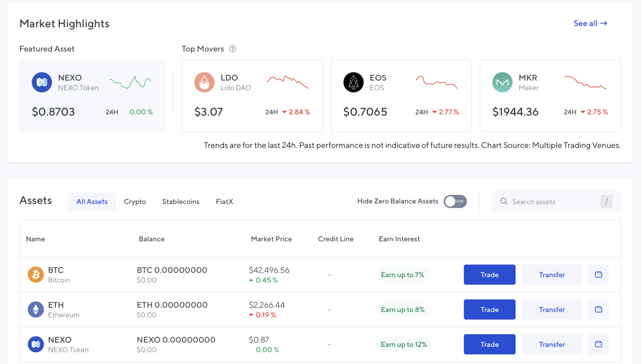Click Transfer button for Ethereum
This screenshot has height=364, width=641.
point(552,310)
